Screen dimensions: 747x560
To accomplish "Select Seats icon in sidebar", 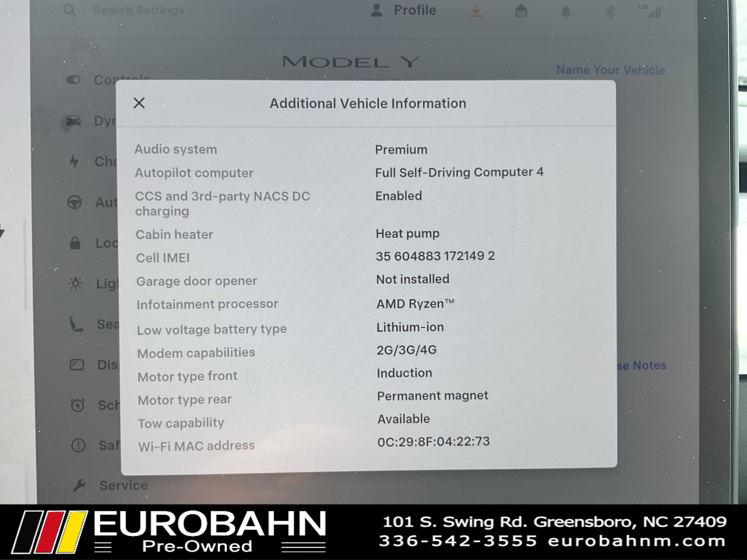I will tap(76, 324).
